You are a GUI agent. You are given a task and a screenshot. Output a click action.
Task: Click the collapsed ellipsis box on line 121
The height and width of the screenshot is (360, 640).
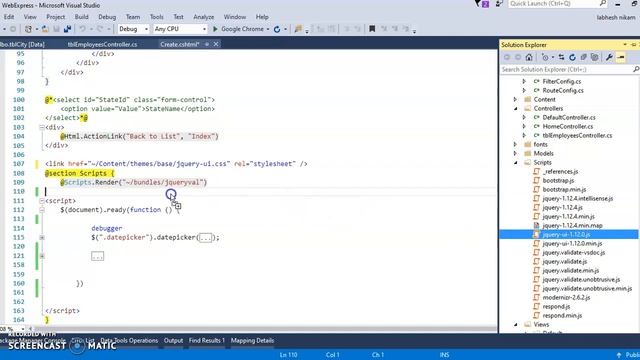click(x=98, y=256)
